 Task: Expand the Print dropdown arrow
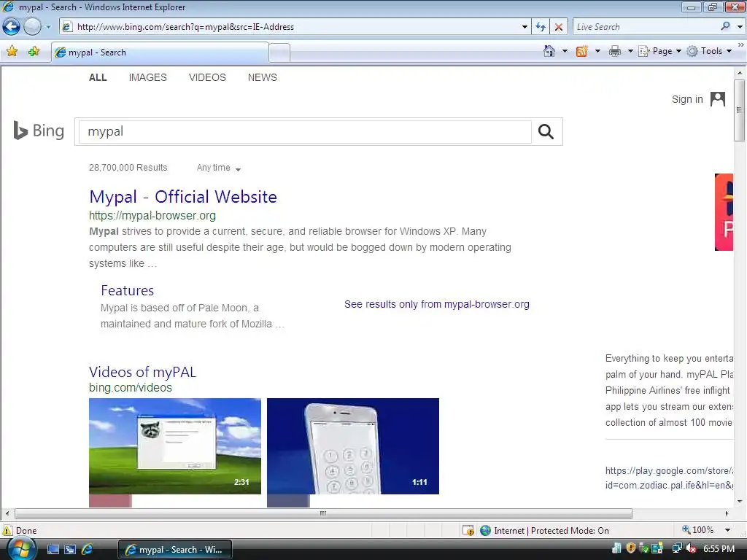[x=630, y=51]
